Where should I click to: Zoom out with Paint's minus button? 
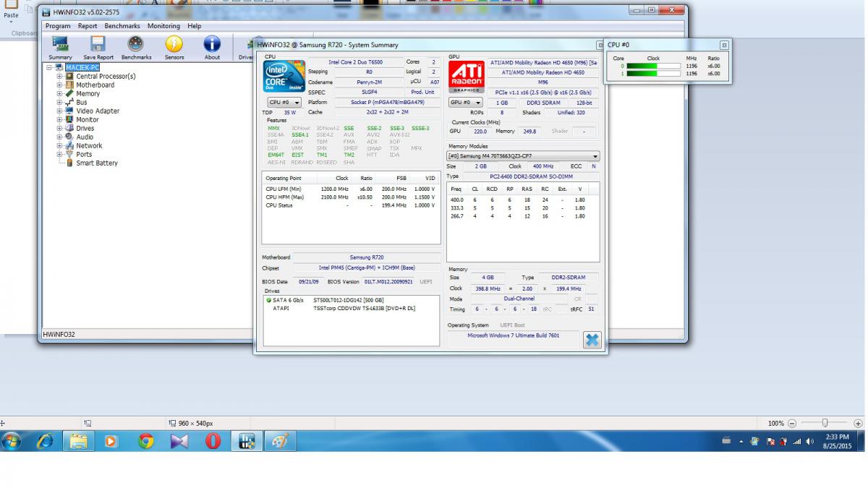pyautogui.click(x=792, y=424)
